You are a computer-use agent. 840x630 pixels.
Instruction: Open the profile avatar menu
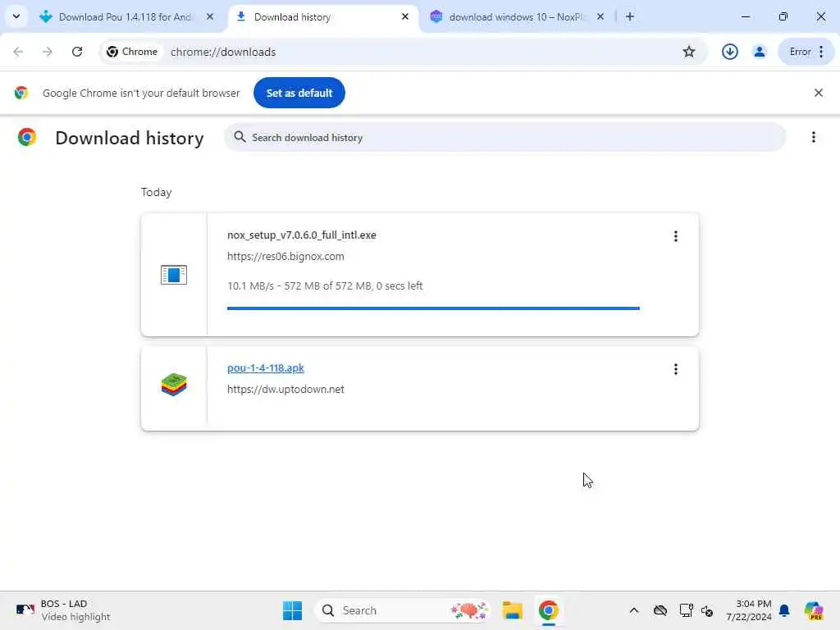(759, 52)
